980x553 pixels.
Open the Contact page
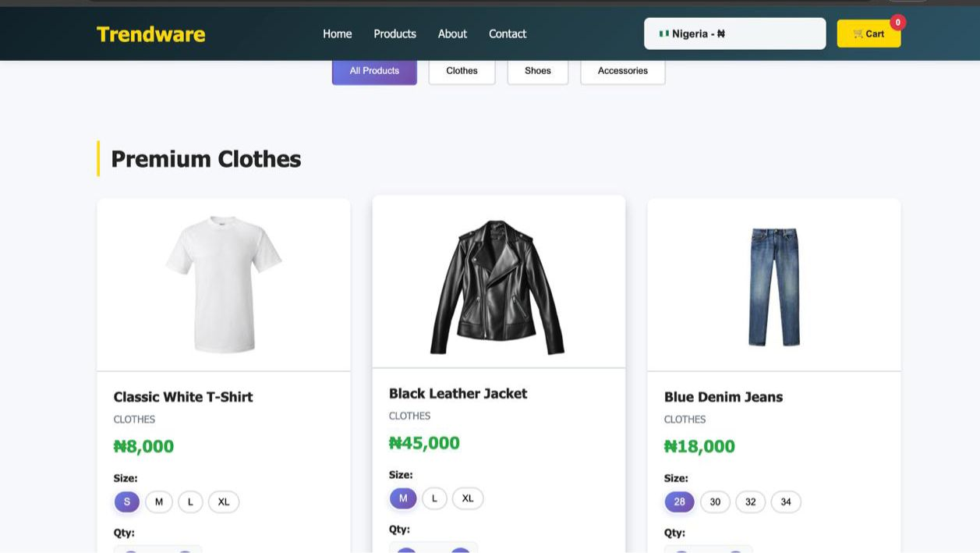coord(507,34)
